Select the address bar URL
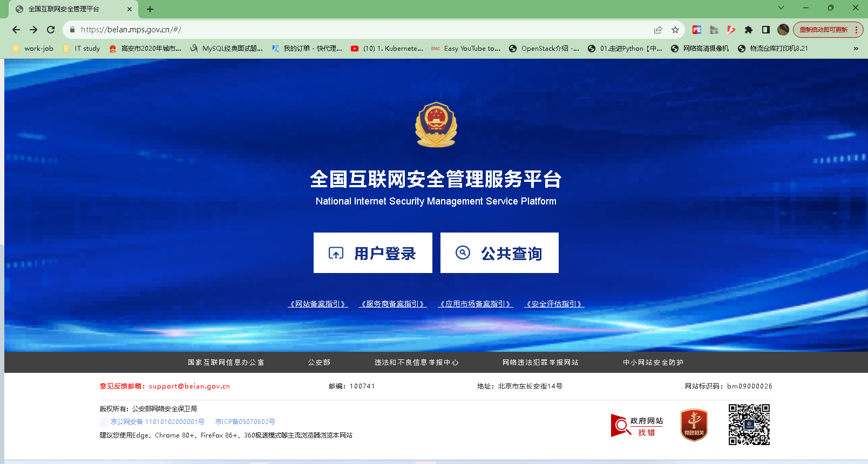Screen dimensions: 868x464 131,30
